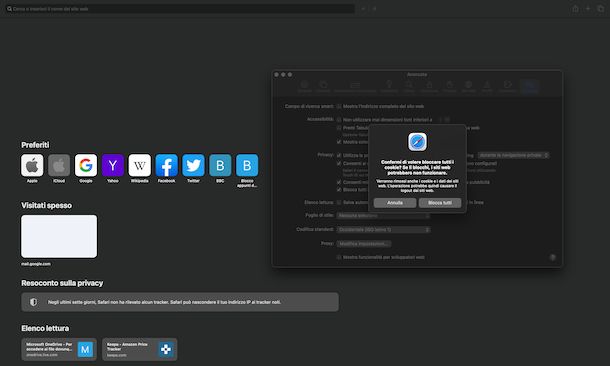Switch to Password preferences tab
Viewport: 610px width, 366px height.
pos(389,87)
